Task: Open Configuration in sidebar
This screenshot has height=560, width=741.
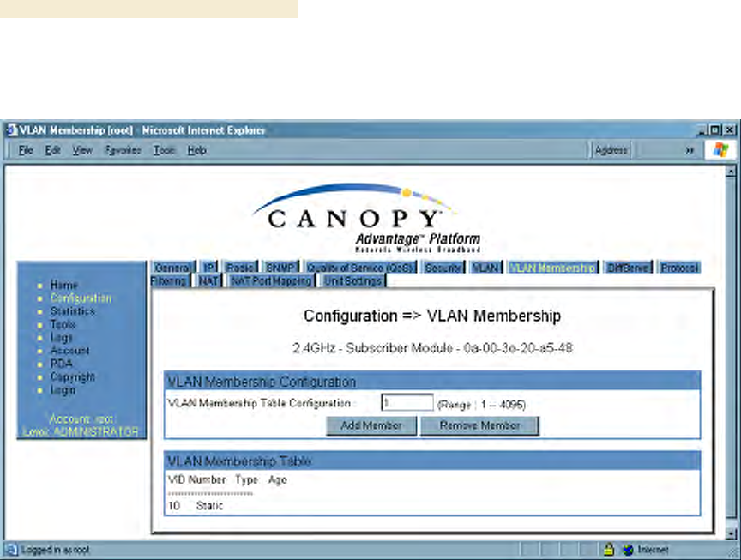Action: [81, 298]
